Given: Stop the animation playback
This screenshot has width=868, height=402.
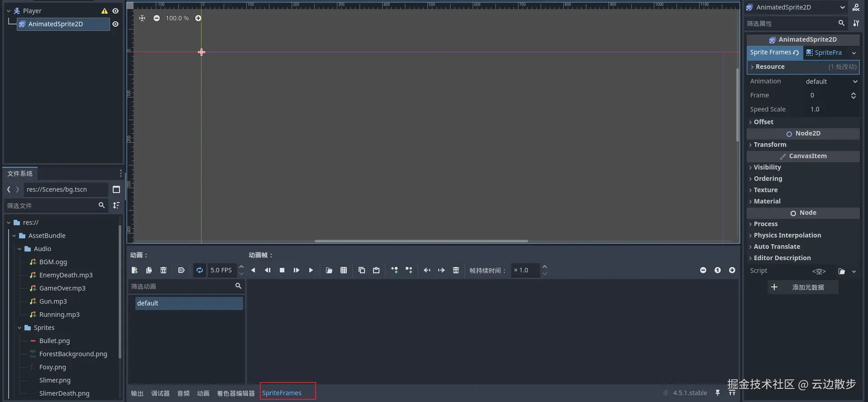Looking at the screenshot, I should (282, 270).
